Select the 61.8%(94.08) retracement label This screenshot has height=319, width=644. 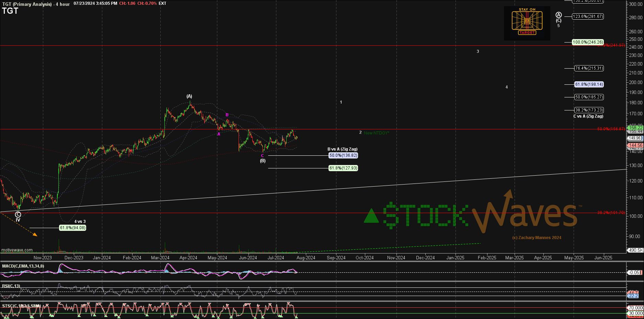[73, 228]
